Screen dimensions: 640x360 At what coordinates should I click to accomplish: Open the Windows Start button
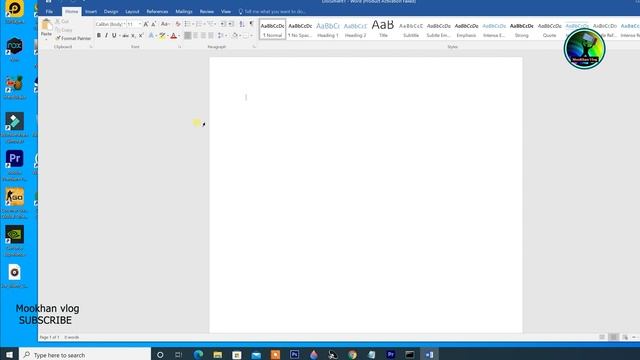pos(9,355)
